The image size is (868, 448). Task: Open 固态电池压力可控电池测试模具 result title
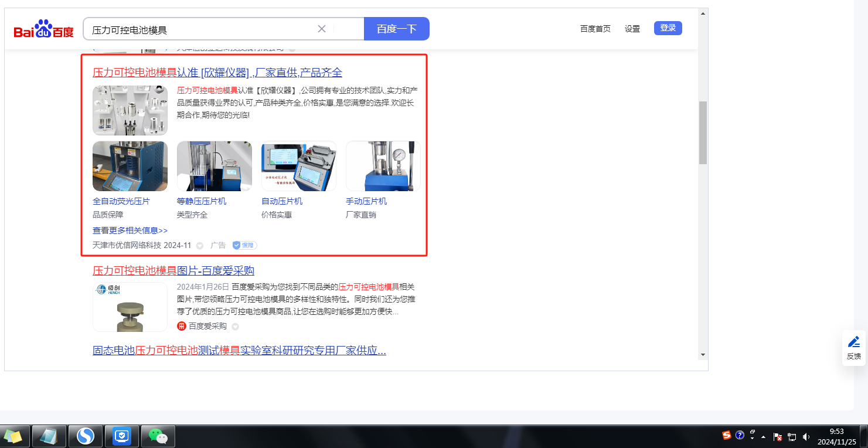click(239, 351)
